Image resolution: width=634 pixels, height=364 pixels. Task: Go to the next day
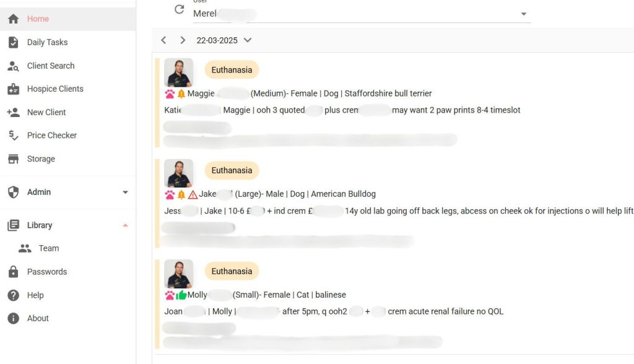pyautogui.click(x=183, y=40)
